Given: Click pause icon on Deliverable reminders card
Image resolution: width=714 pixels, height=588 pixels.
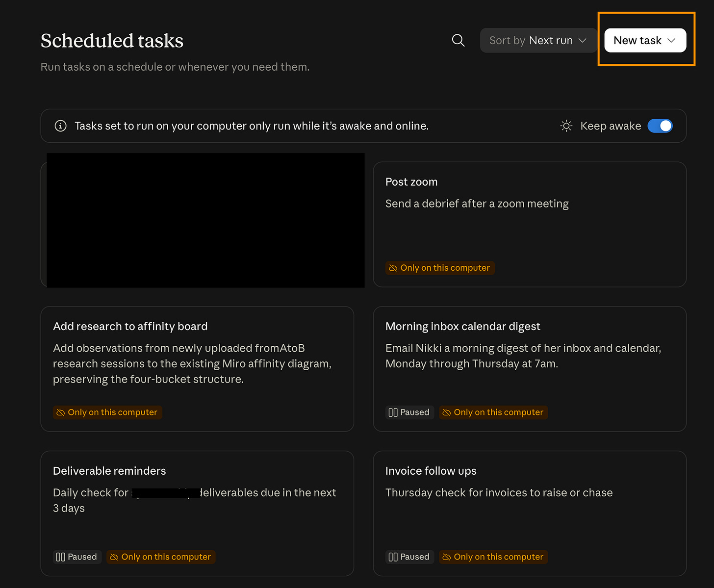Looking at the screenshot, I should tap(60, 557).
